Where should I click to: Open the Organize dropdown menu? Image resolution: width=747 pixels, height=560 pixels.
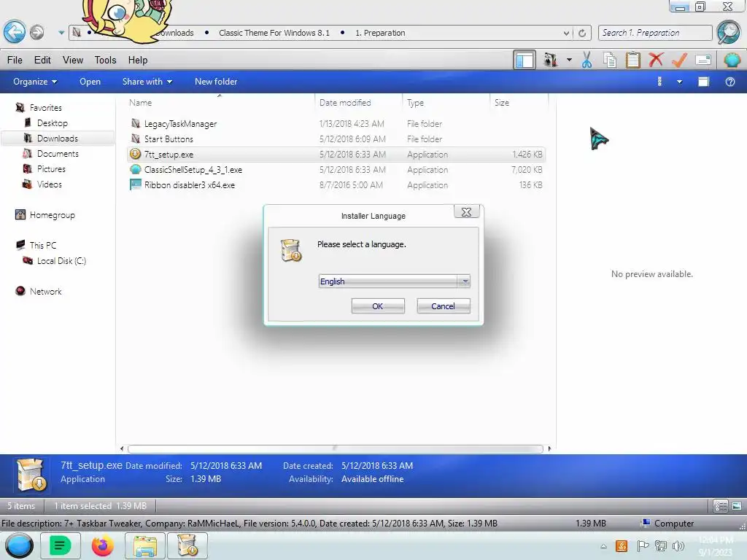point(35,82)
